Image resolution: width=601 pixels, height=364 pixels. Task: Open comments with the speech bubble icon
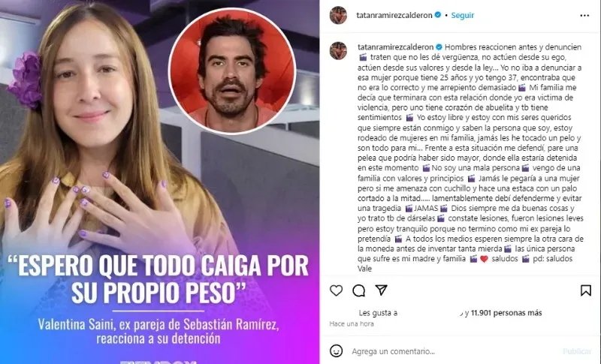[x=359, y=291]
